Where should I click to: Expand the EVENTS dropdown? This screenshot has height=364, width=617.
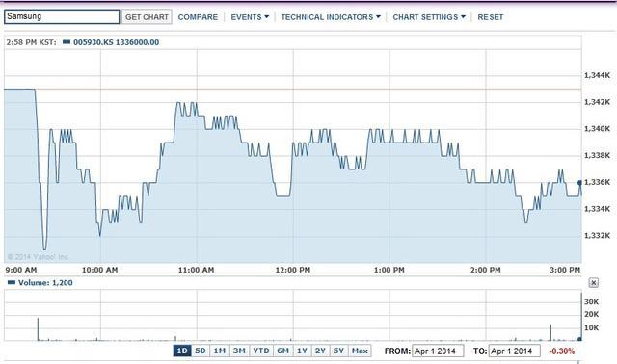(x=250, y=17)
